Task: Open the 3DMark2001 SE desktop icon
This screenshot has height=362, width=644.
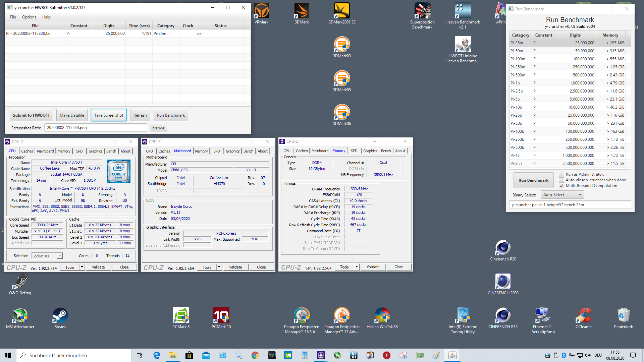Action: tap(342, 13)
